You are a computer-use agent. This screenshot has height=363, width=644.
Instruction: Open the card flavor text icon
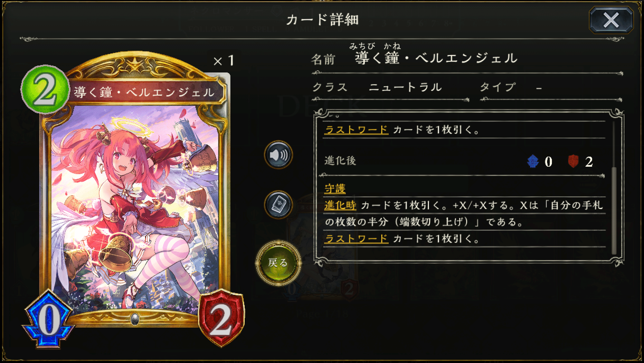pyautogui.click(x=279, y=205)
